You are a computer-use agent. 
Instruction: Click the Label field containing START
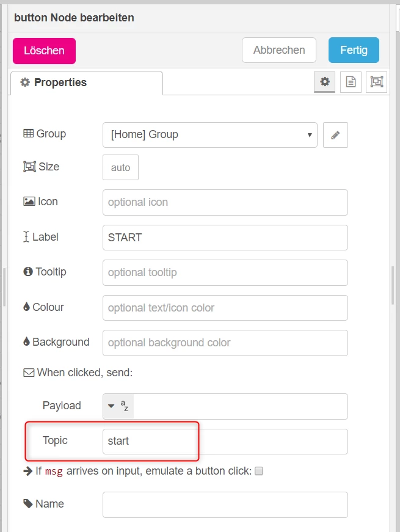click(225, 238)
